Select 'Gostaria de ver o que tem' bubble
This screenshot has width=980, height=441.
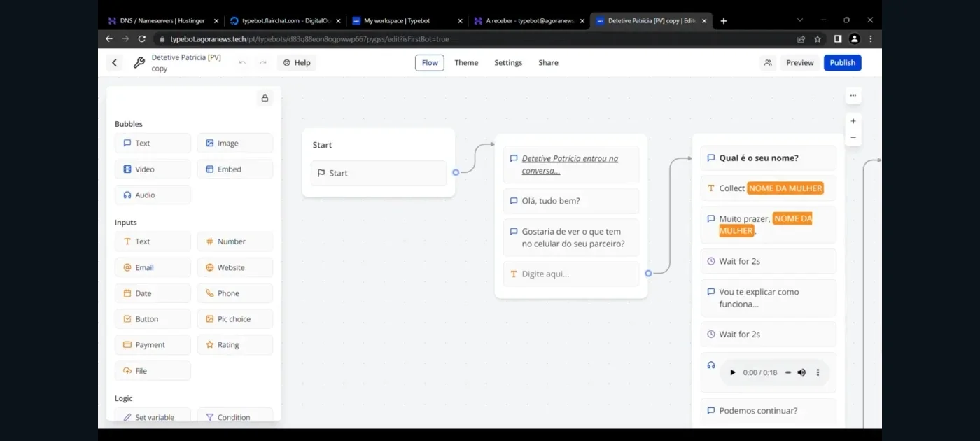(x=571, y=237)
